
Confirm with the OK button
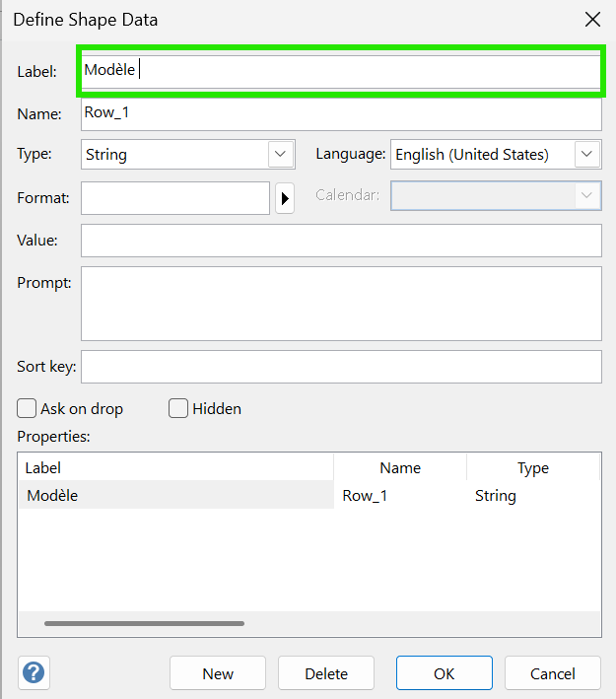tap(445, 673)
